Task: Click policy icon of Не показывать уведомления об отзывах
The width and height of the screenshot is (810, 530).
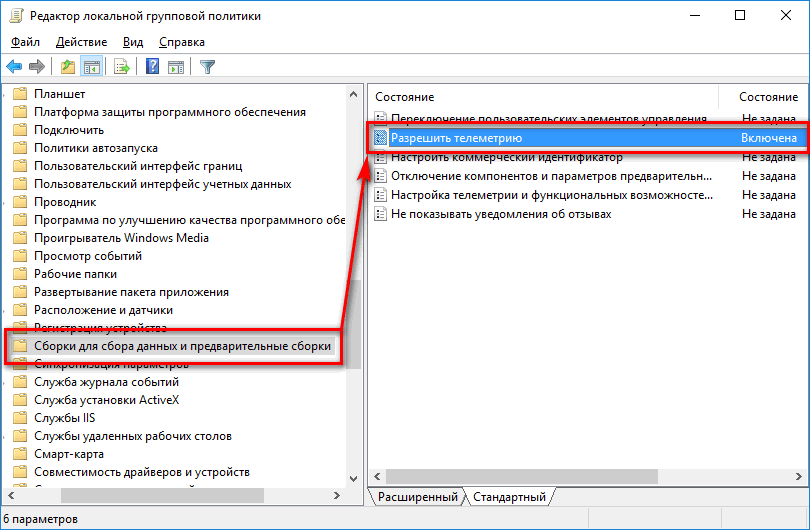Action: pos(380,214)
